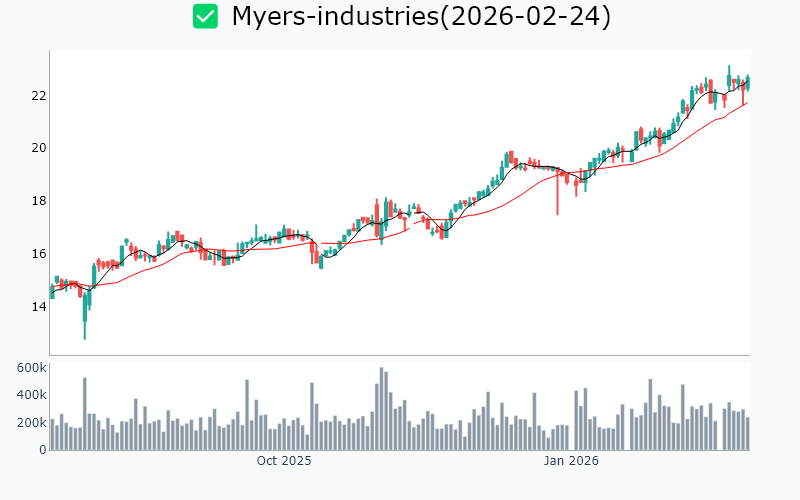Click the 400k volume axis label
The image size is (800, 500).
[x=32, y=395]
